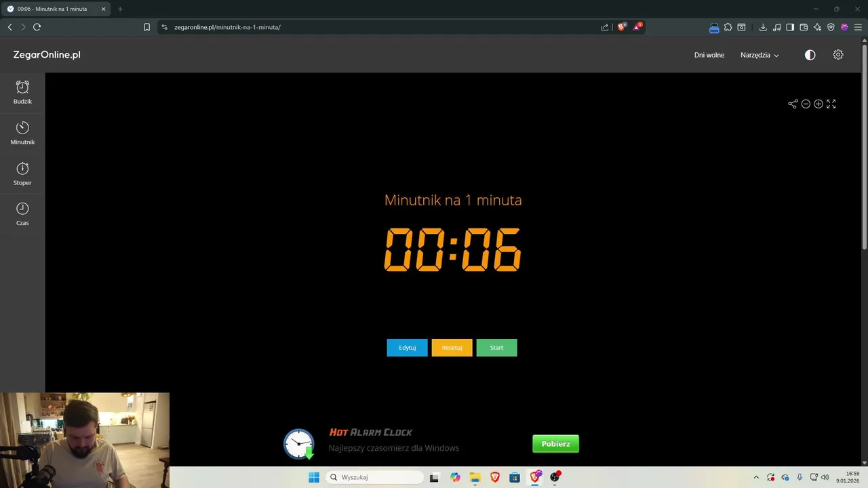Open the Windows Start menu
The image size is (868, 488).
pos(314,477)
